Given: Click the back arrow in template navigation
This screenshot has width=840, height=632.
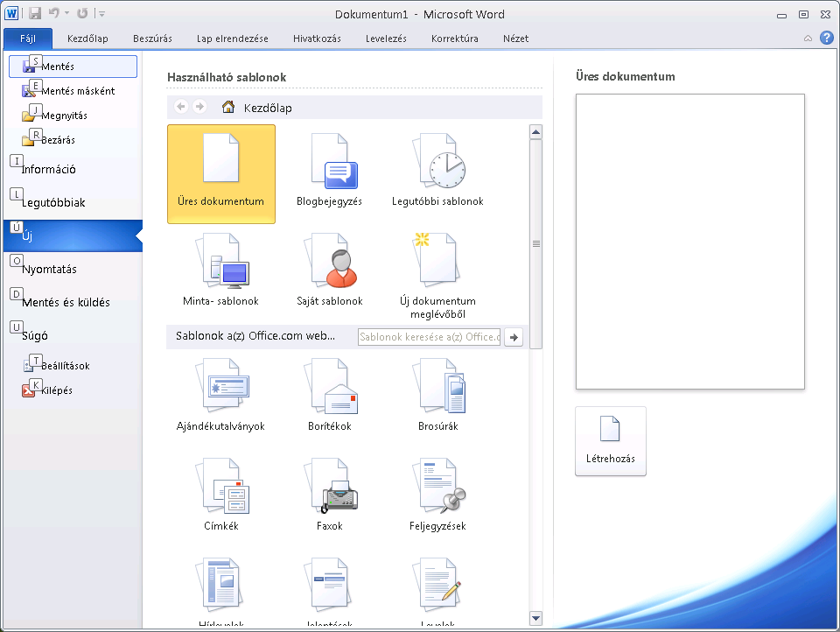Looking at the screenshot, I should click(181, 107).
